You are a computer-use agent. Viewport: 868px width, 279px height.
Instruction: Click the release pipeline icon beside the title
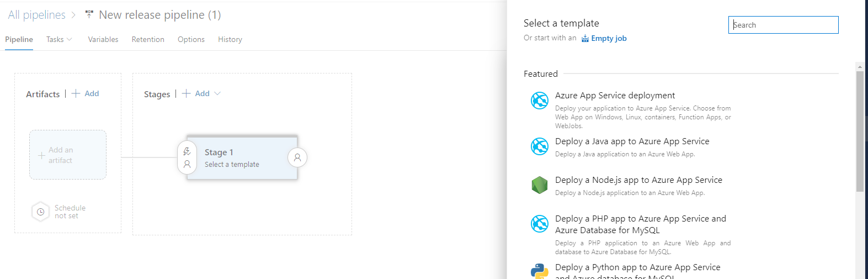[x=89, y=15]
